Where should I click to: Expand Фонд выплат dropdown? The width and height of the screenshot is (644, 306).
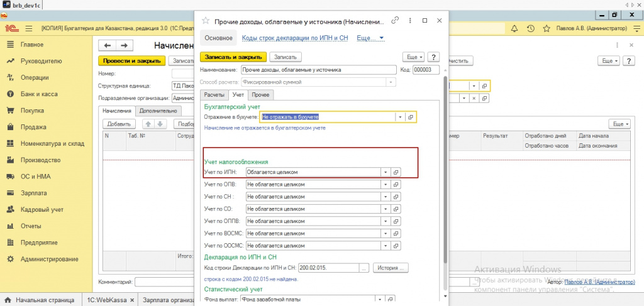[380, 298]
